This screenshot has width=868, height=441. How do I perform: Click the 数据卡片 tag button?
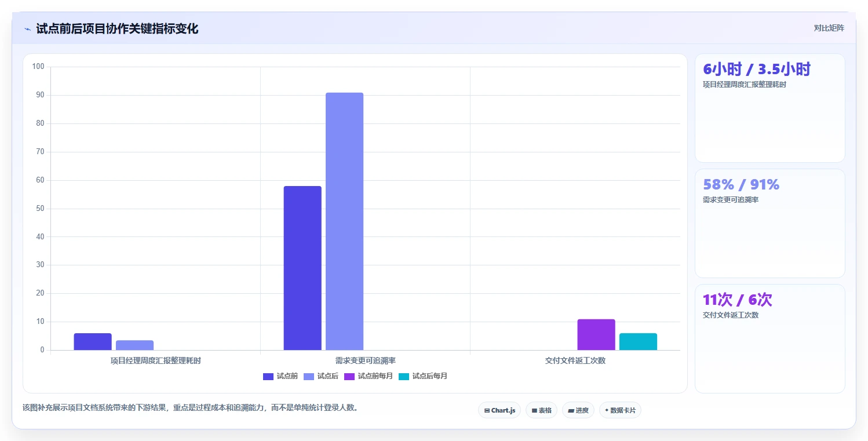point(620,410)
